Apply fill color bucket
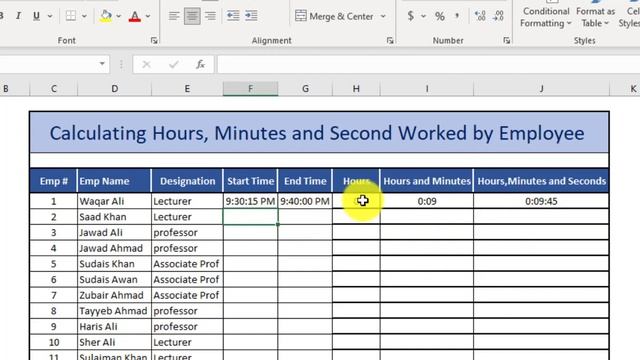This screenshot has width=640, height=360. point(106,16)
